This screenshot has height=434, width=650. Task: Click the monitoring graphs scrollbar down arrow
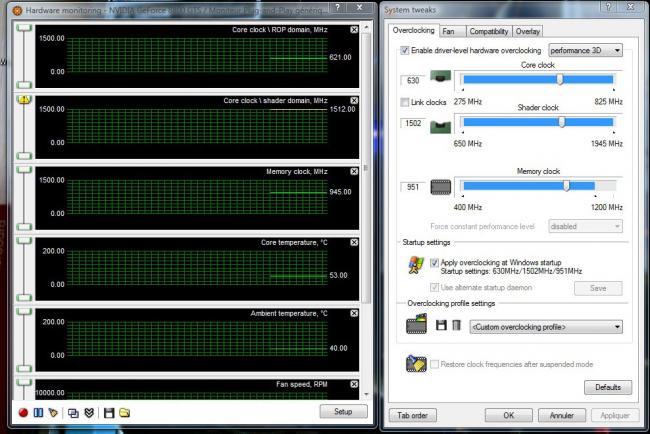click(x=366, y=394)
